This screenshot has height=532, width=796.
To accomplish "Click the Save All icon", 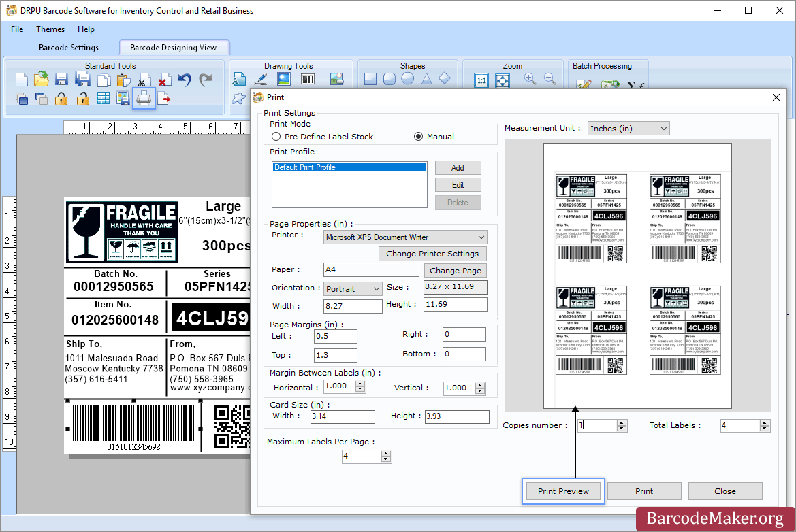I will (82, 80).
